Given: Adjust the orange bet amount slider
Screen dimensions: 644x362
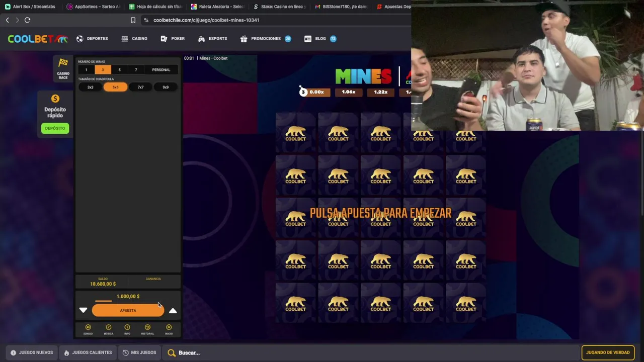Looking at the screenshot, I should [x=104, y=301].
